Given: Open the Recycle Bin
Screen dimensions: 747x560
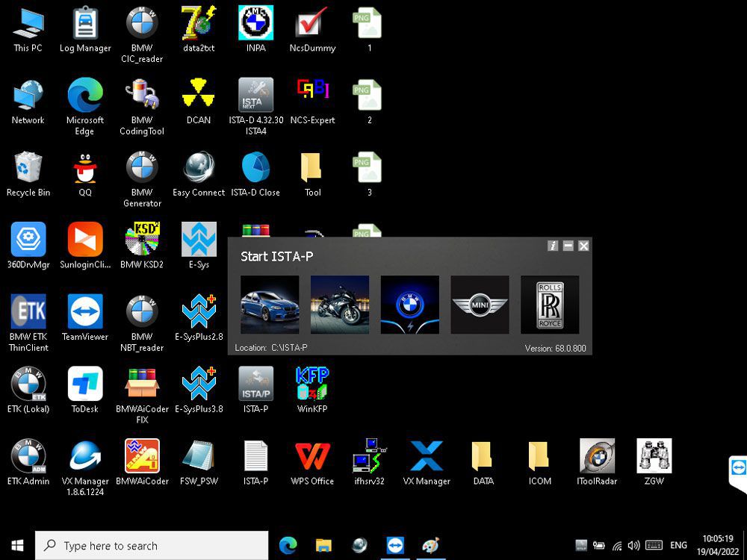Looking at the screenshot, I should pos(28,174).
